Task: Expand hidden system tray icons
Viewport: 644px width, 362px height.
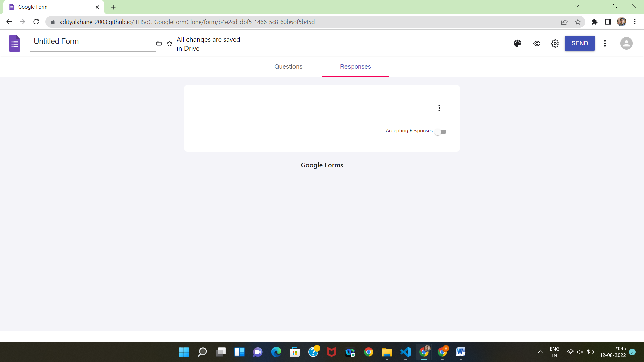Action: (x=540, y=352)
